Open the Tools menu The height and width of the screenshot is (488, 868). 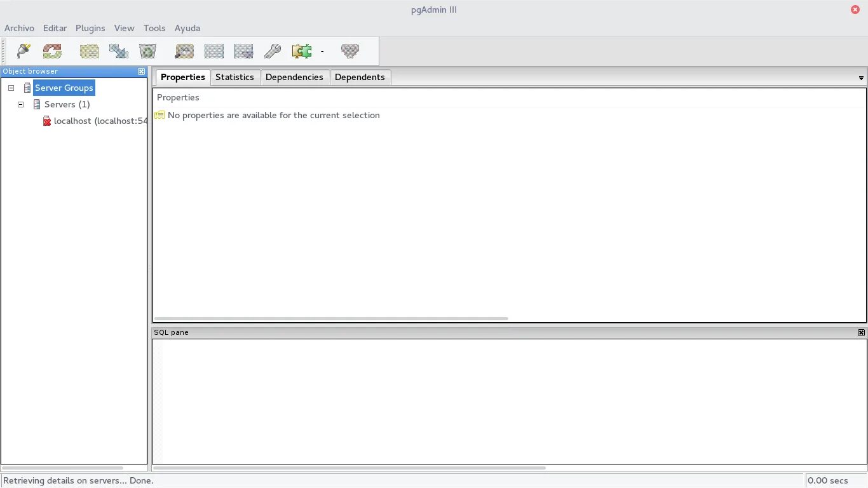(x=154, y=28)
